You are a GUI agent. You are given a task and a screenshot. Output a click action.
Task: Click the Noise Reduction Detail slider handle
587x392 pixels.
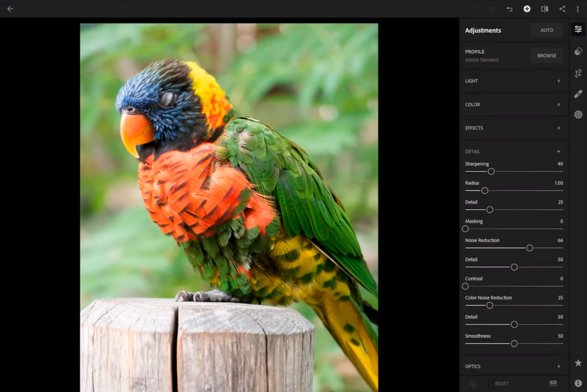point(514,267)
